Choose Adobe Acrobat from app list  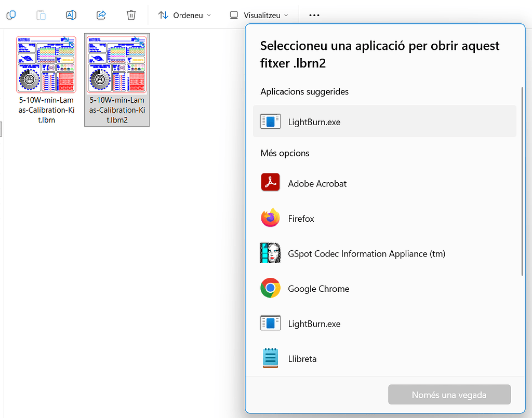[x=384, y=183]
